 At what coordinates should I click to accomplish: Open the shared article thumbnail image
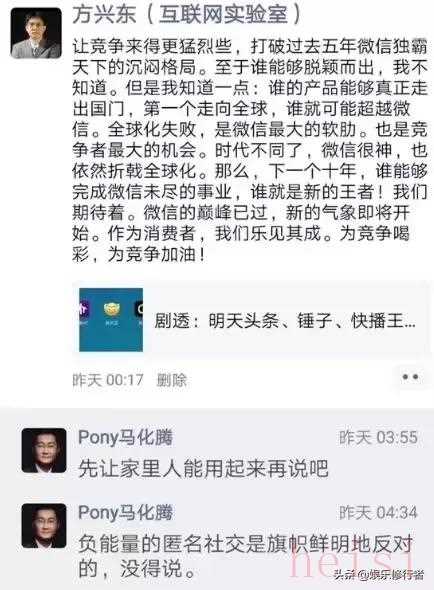pos(111,320)
